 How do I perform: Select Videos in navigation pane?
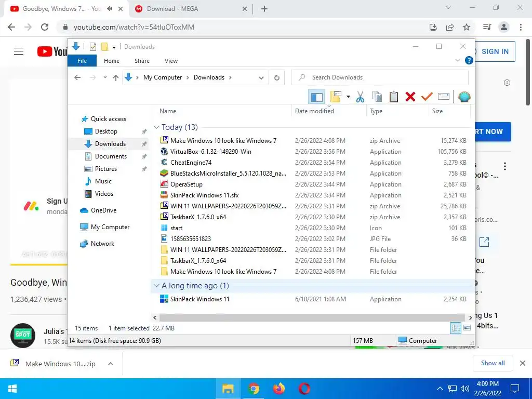pos(104,194)
